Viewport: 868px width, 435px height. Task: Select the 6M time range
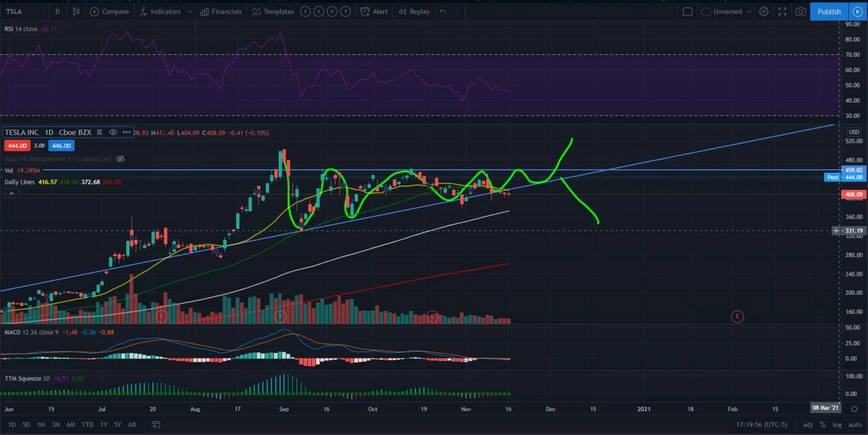click(x=71, y=425)
